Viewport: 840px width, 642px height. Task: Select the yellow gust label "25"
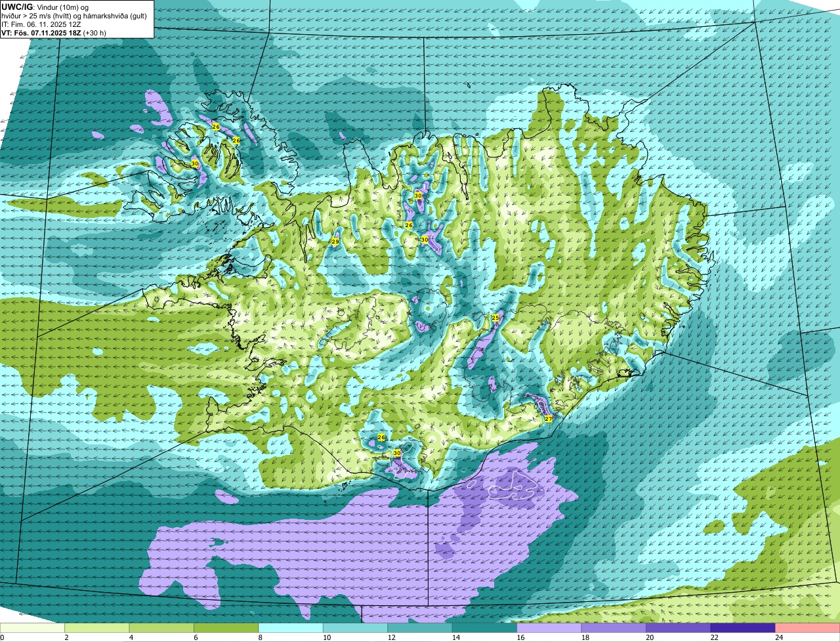click(x=495, y=317)
